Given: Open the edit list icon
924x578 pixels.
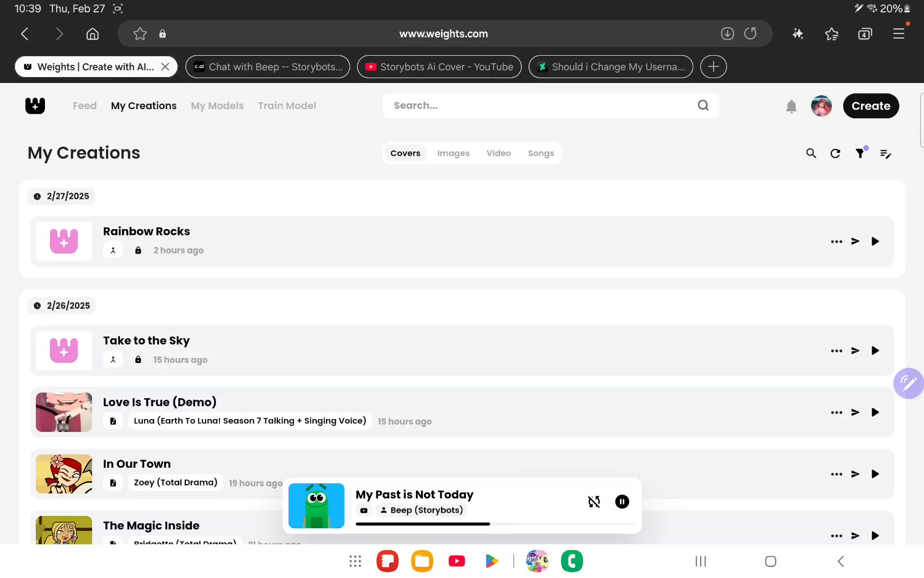Looking at the screenshot, I should pyautogui.click(x=885, y=154).
